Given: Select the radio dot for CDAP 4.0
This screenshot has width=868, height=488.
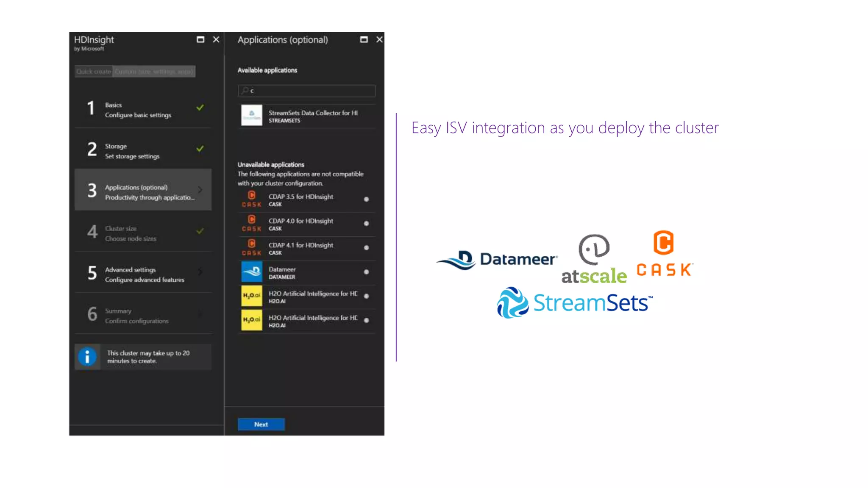Looking at the screenshot, I should click(x=366, y=223).
